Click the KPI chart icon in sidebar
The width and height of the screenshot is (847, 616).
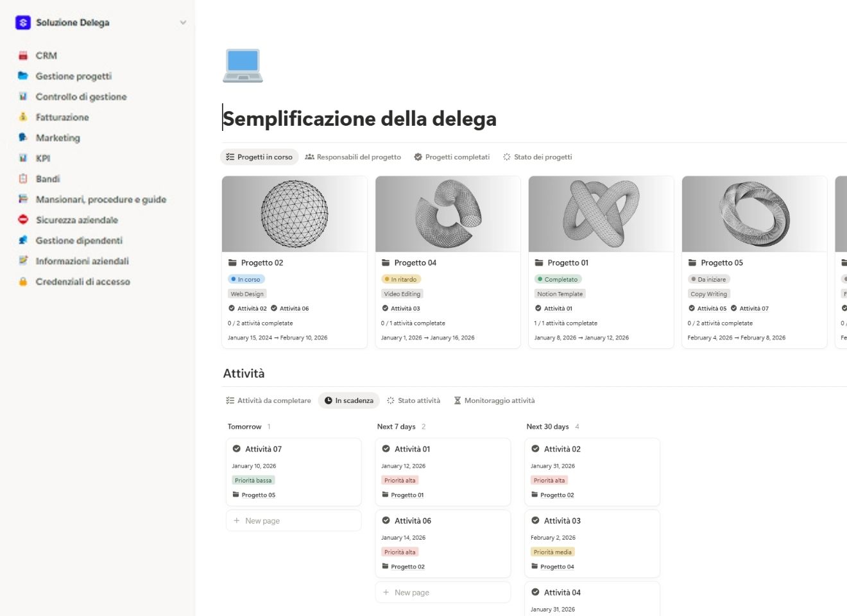click(23, 158)
